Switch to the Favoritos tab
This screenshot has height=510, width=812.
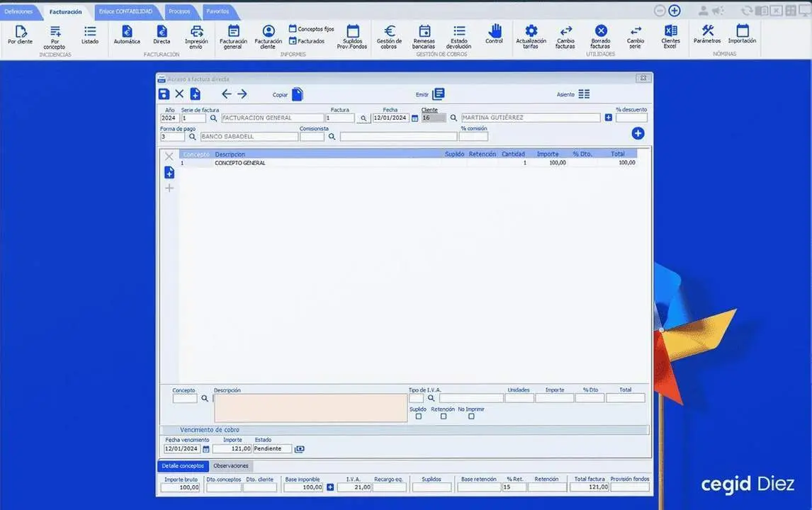tap(218, 11)
